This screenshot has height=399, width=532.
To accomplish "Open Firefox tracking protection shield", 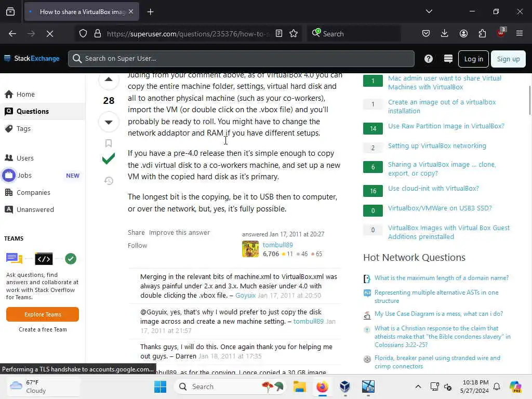I will coord(83,34).
